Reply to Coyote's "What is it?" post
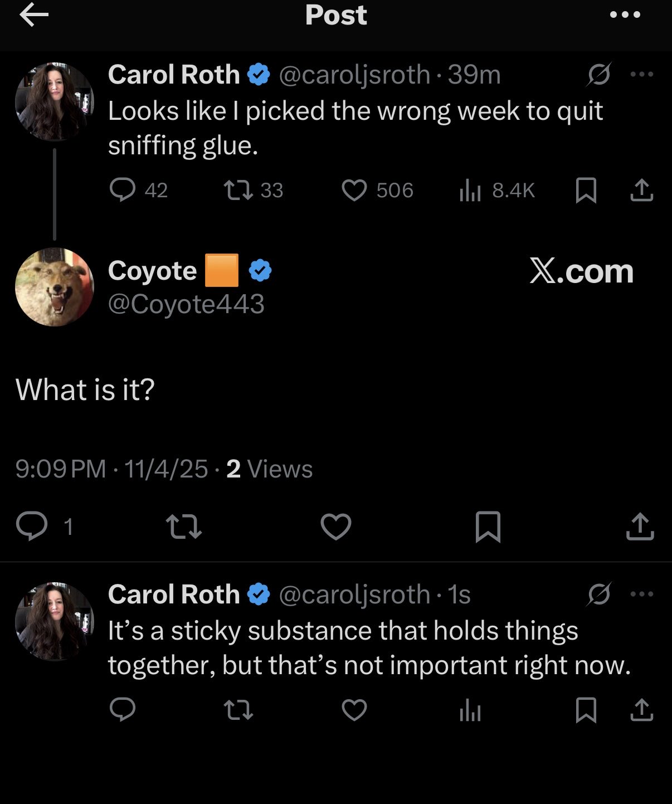This screenshot has height=804, width=672. [32, 527]
